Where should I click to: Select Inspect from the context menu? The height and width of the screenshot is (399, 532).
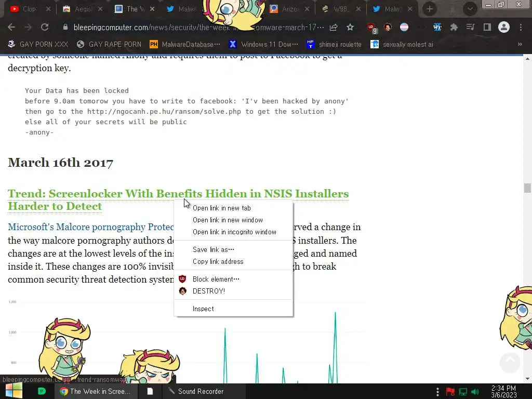click(233, 309)
